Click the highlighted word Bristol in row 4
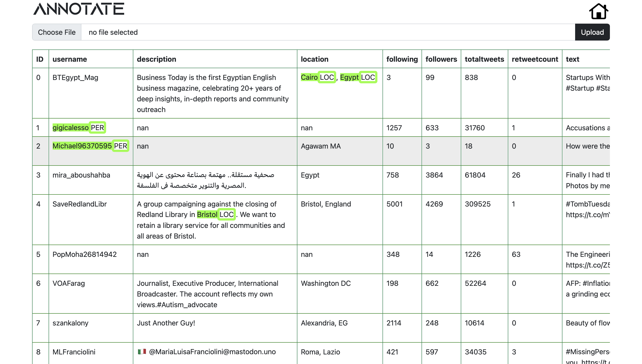The width and height of the screenshot is (642, 364). pos(207,214)
